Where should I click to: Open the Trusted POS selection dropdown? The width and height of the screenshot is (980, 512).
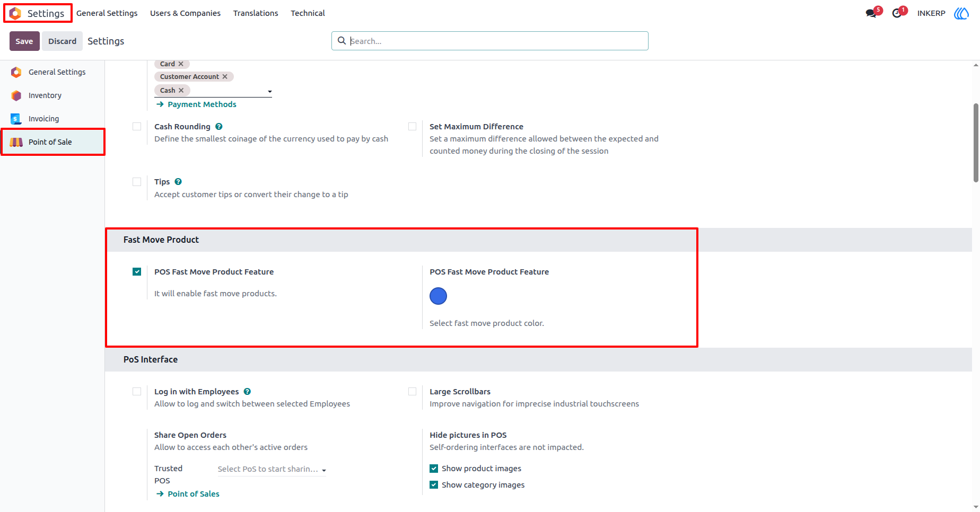272,469
